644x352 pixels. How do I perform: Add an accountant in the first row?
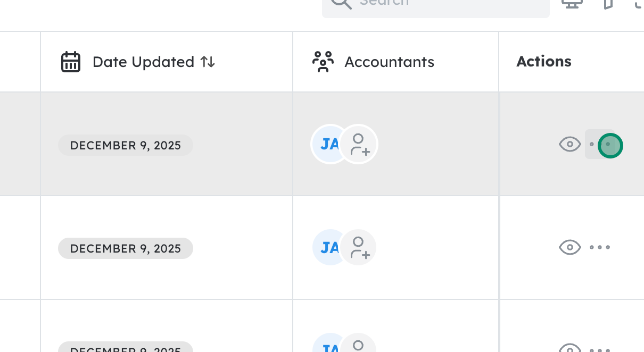click(359, 144)
